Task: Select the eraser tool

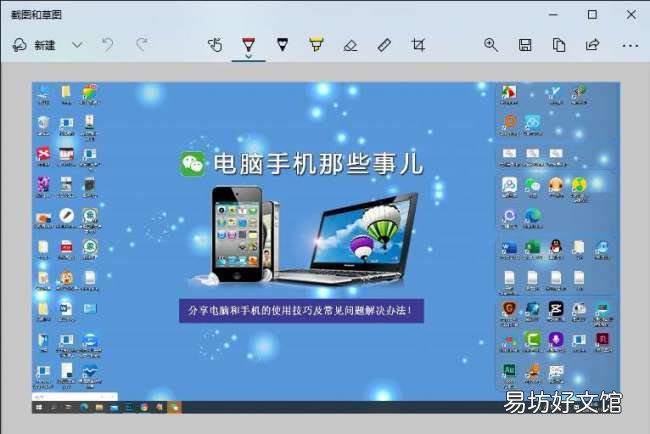Action: [350, 45]
